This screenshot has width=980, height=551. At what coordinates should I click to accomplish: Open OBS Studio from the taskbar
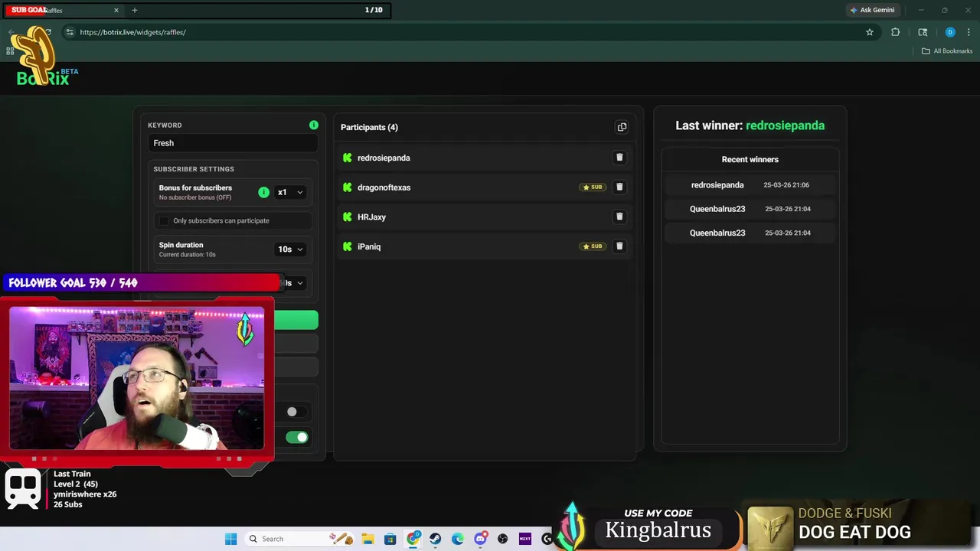(502, 539)
